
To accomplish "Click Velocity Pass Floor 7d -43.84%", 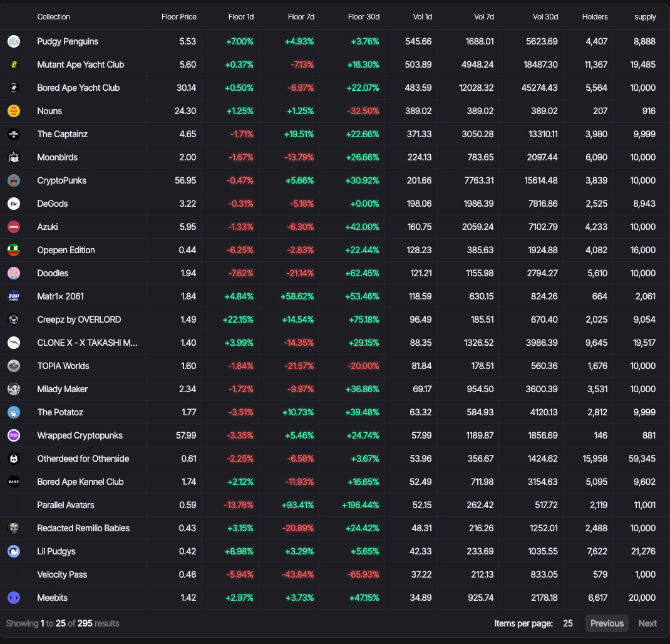I will [x=297, y=574].
